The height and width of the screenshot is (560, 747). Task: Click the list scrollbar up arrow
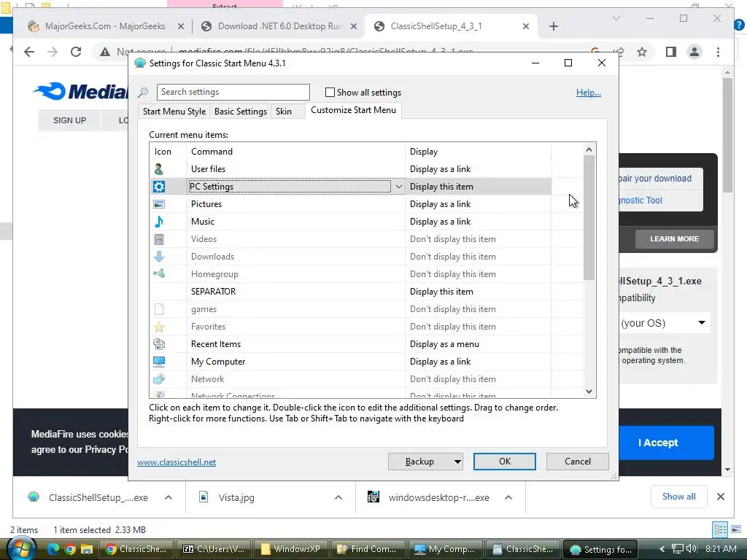click(589, 149)
